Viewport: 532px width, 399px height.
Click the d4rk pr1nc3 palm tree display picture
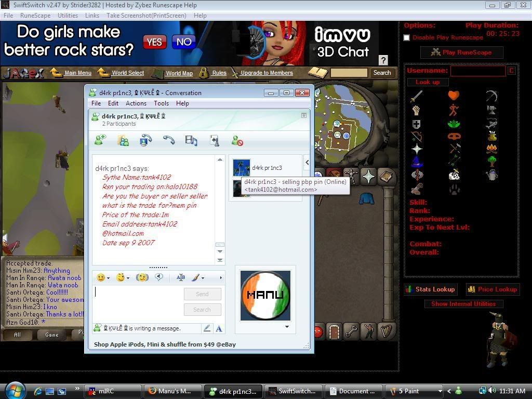coord(241,167)
